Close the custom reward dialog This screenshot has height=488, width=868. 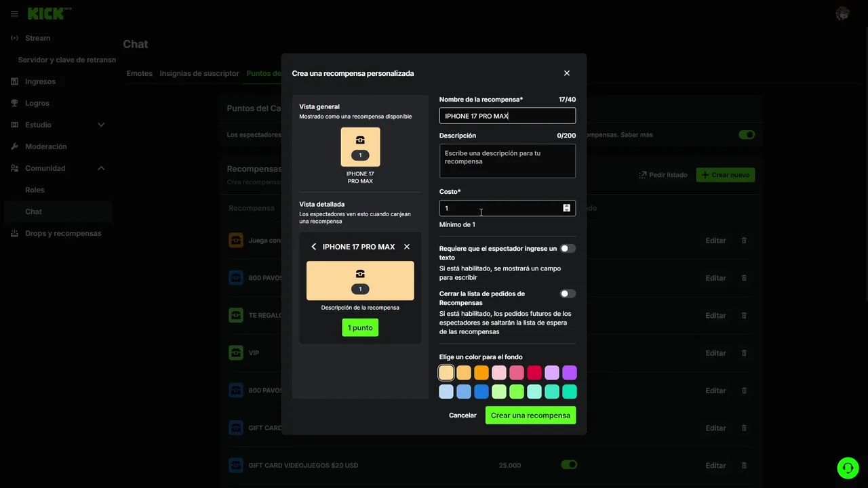click(x=567, y=73)
